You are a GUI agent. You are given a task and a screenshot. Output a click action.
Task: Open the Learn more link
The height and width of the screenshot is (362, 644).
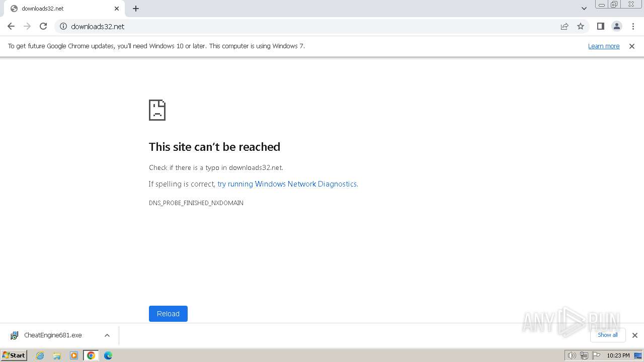click(x=604, y=46)
